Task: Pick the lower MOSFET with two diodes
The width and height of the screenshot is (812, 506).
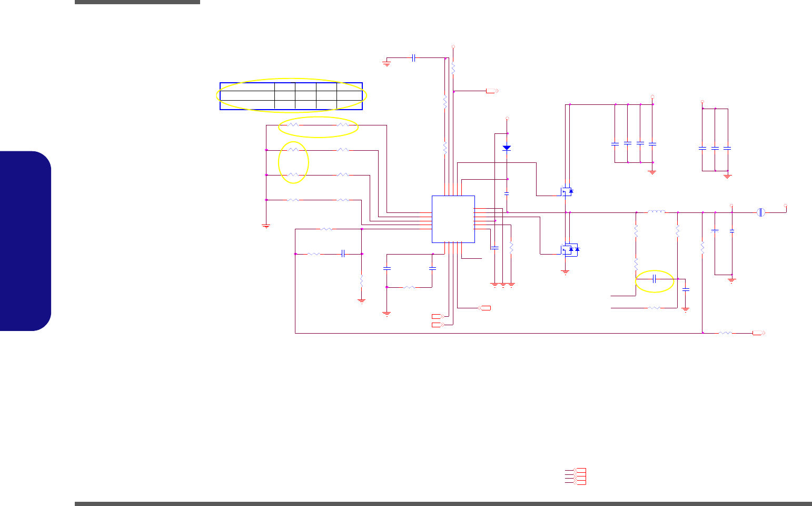Action: click(570, 250)
